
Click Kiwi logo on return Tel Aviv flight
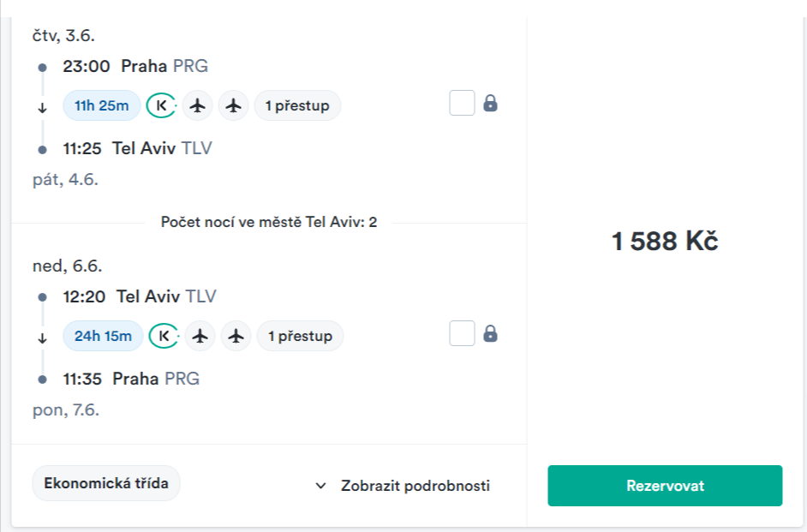(x=163, y=336)
